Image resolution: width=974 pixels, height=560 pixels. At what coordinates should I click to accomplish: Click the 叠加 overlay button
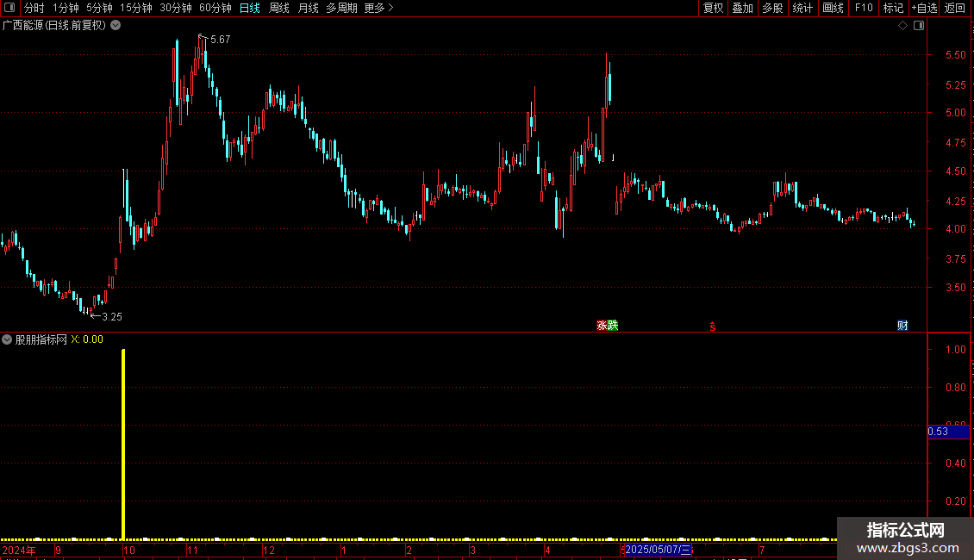pyautogui.click(x=743, y=8)
